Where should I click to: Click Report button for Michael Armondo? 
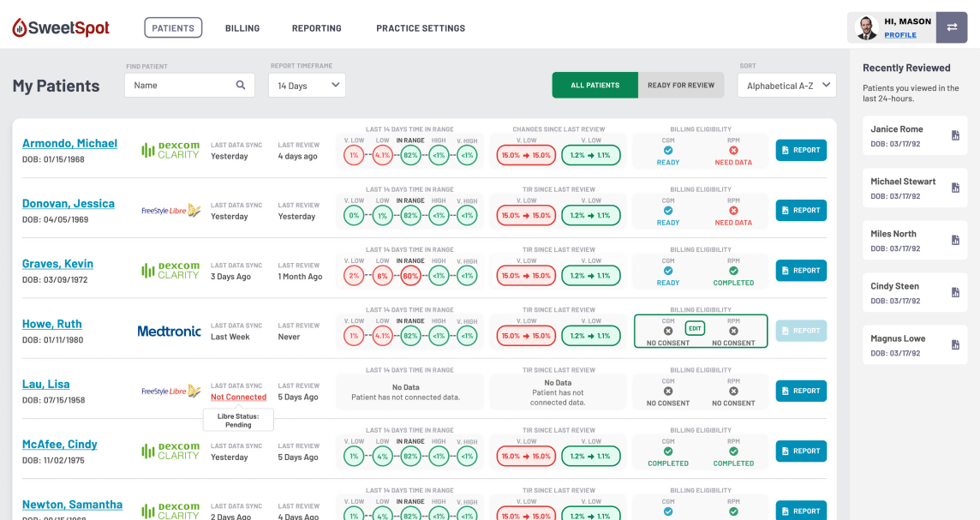pyautogui.click(x=801, y=150)
